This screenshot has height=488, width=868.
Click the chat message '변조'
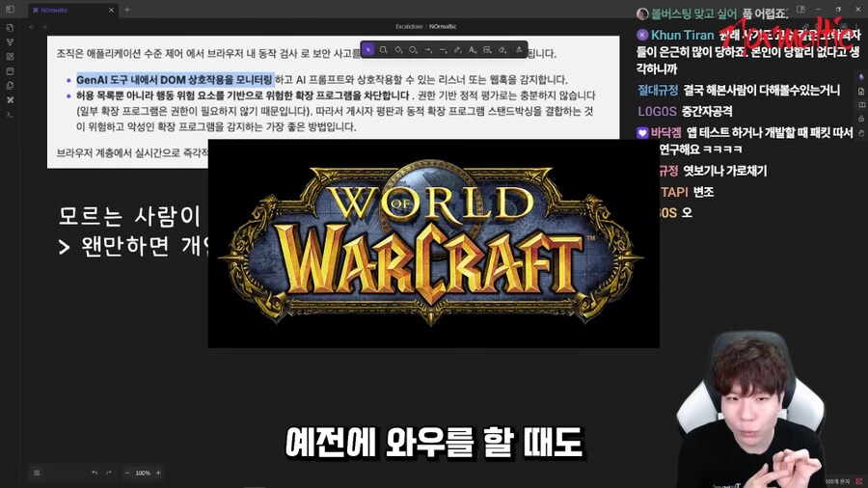704,192
